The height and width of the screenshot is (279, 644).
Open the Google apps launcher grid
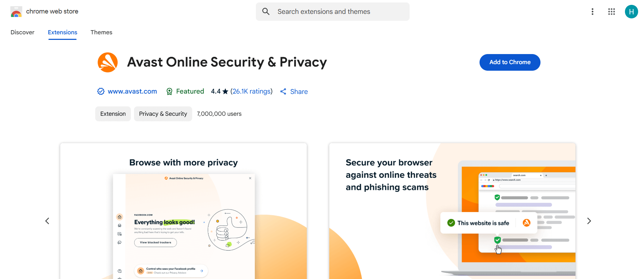click(x=611, y=11)
